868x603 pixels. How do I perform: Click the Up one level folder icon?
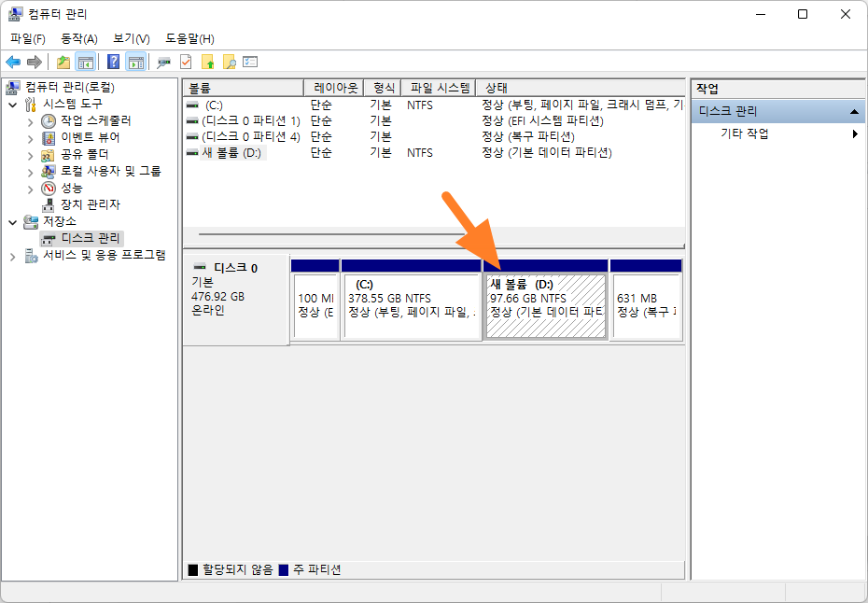[x=63, y=62]
